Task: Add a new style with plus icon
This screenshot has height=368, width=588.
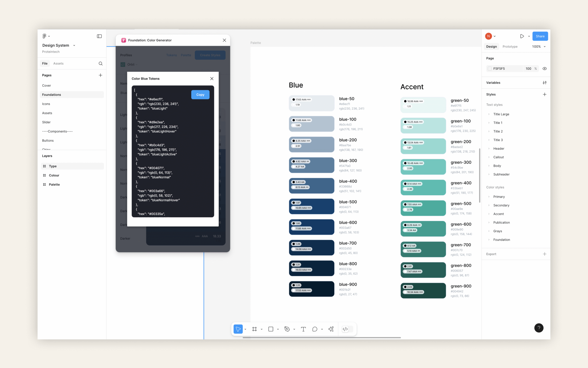Action: click(545, 95)
